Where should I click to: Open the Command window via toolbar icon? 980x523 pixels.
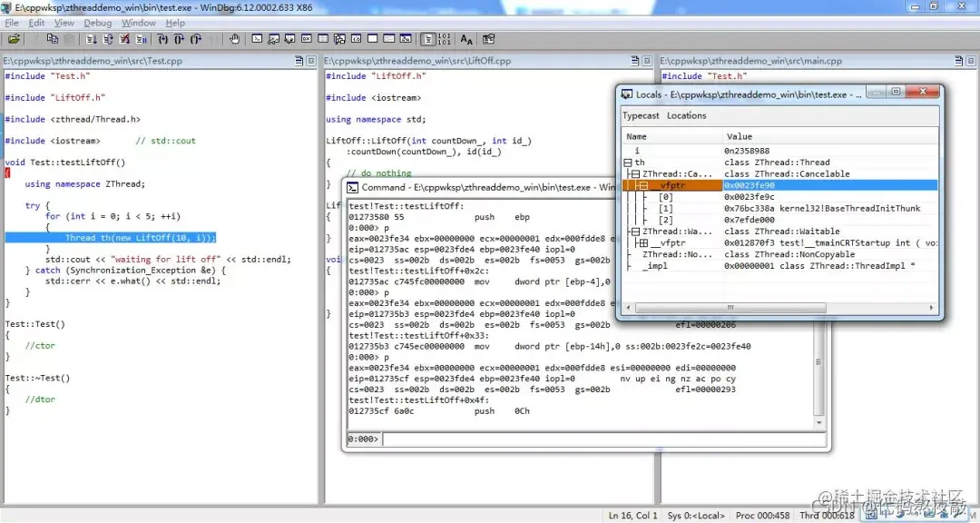tap(257, 39)
